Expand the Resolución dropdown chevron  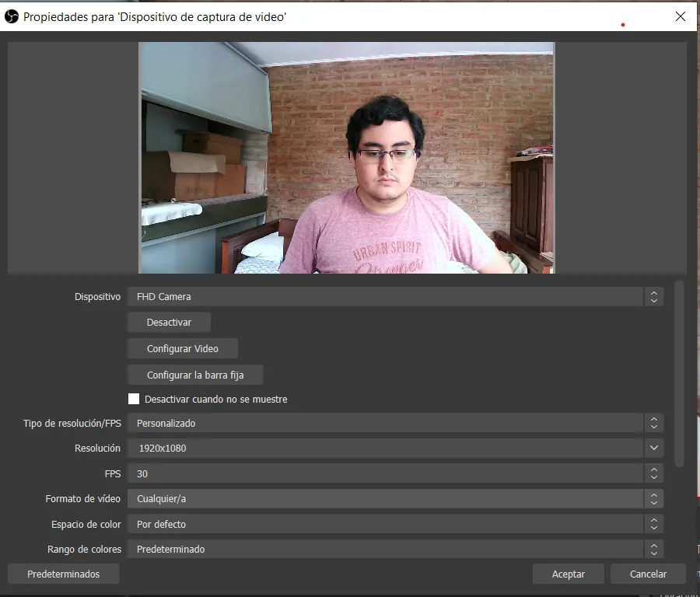654,448
